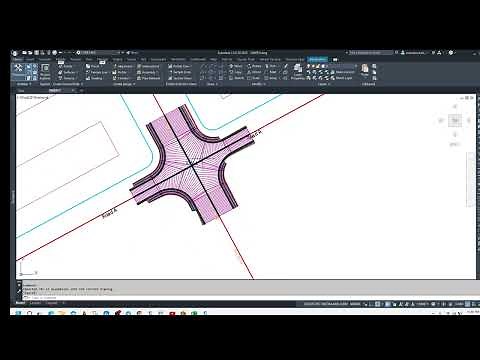Click the Road A label in the drawing
Viewport: 480px width, 360px height.
110,213
